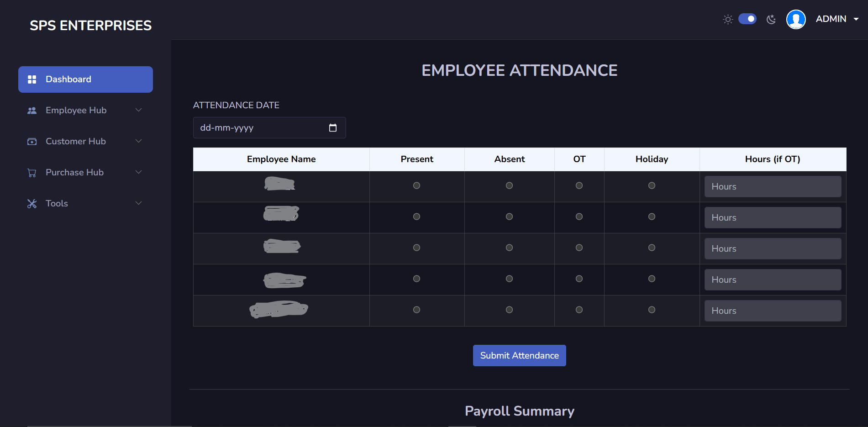Open the calendar picker icon
The image size is (868, 427).
[x=333, y=128]
